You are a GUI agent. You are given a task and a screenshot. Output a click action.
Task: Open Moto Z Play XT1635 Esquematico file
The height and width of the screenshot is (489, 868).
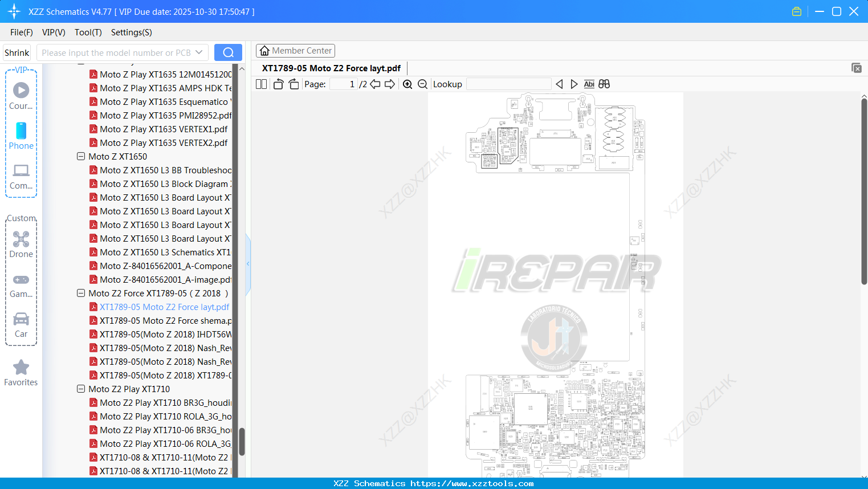coord(165,101)
